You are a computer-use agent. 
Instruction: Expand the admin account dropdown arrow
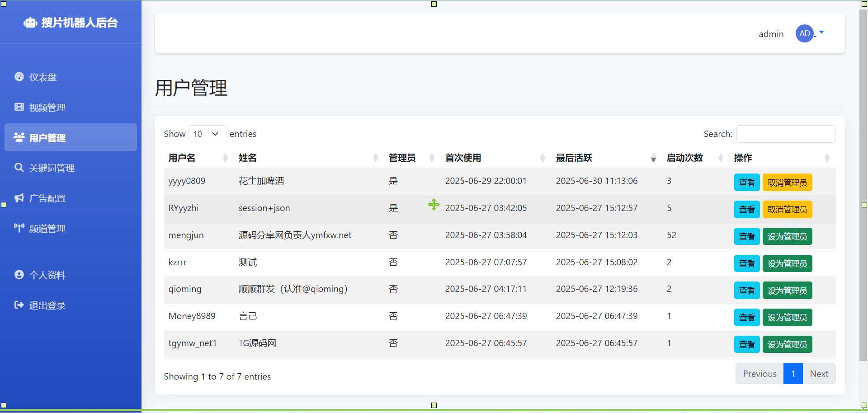pyautogui.click(x=821, y=33)
